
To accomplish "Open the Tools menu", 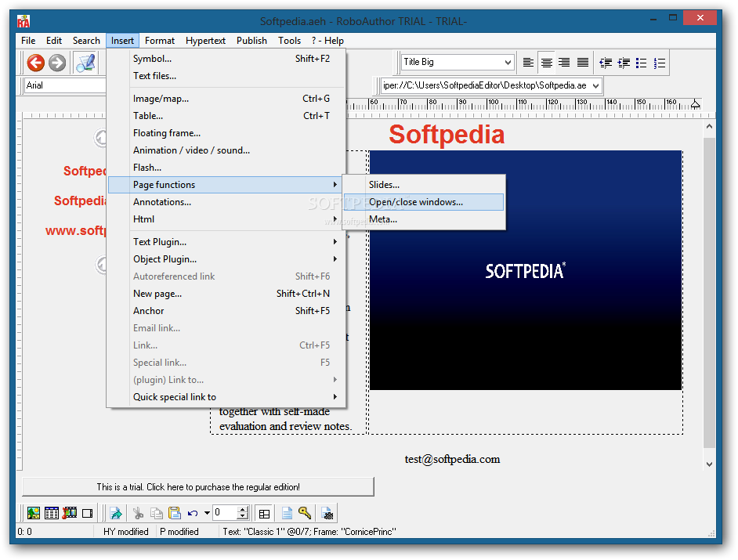I will [x=289, y=41].
